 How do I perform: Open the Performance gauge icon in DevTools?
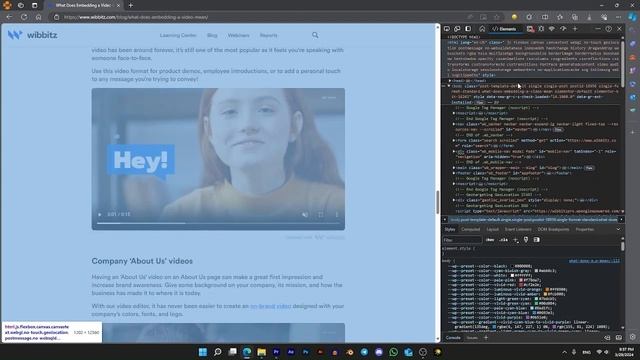(563, 29)
